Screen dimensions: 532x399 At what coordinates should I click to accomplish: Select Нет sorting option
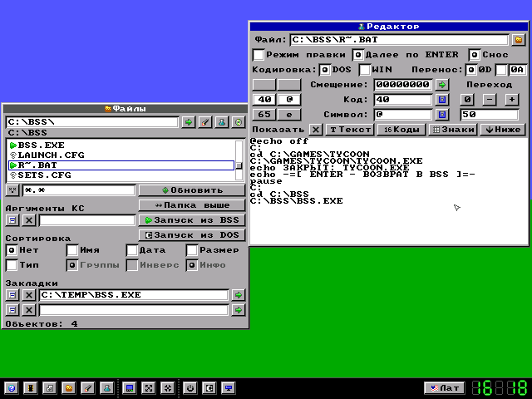pos(12,250)
